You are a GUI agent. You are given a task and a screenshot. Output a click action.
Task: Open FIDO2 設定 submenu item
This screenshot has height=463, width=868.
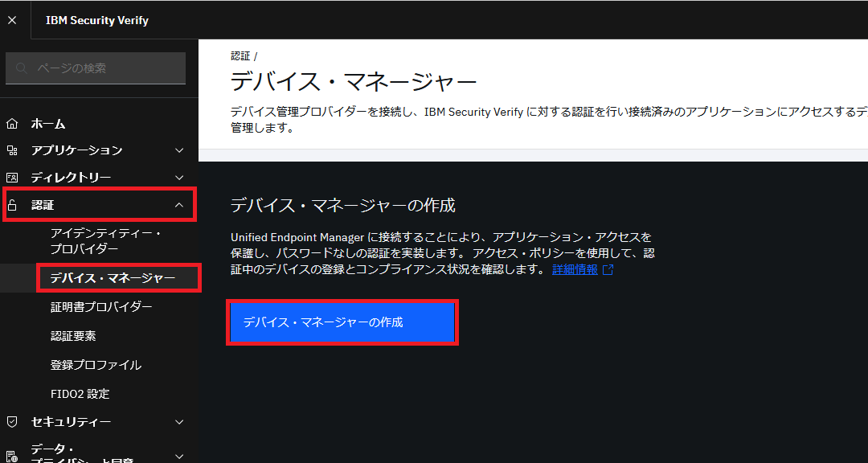[x=80, y=394]
